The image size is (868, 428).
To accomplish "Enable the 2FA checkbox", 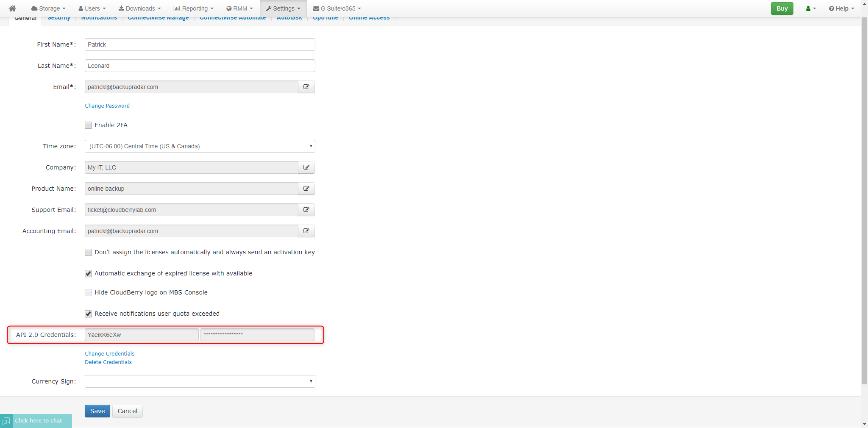I will coord(88,125).
